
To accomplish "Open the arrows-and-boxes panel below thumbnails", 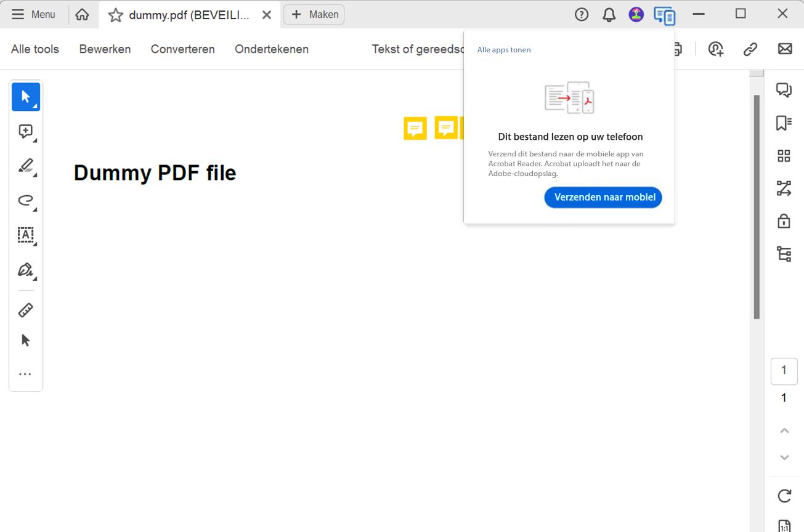I will (x=784, y=188).
